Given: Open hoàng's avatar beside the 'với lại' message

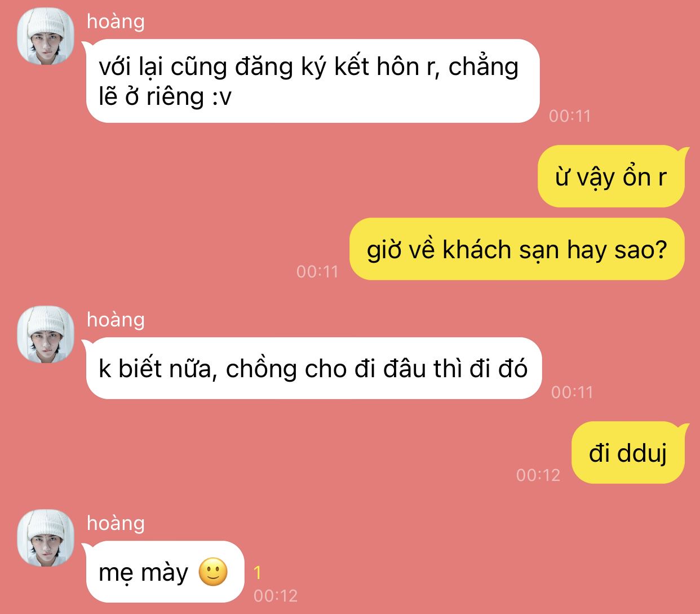Looking at the screenshot, I should [x=46, y=36].
